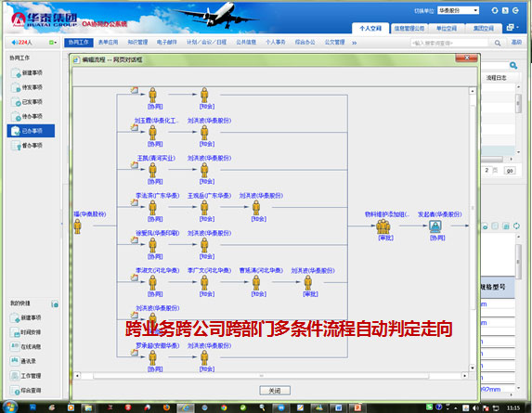Expand the » overflow in the navigation menu

(355, 43)
